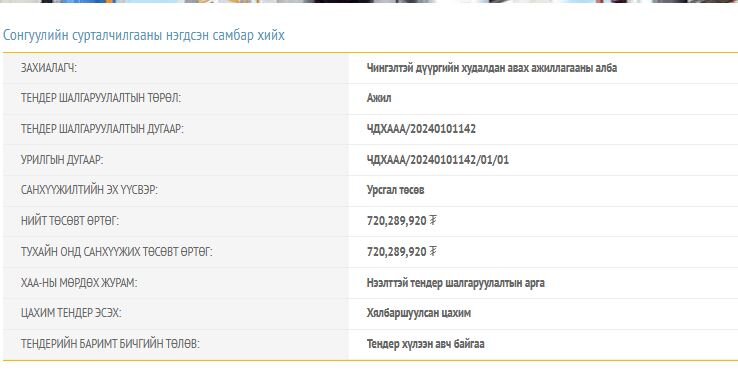Select the НИЙТ ТӨСӨВТ ӨРТӨГ label

70,221
